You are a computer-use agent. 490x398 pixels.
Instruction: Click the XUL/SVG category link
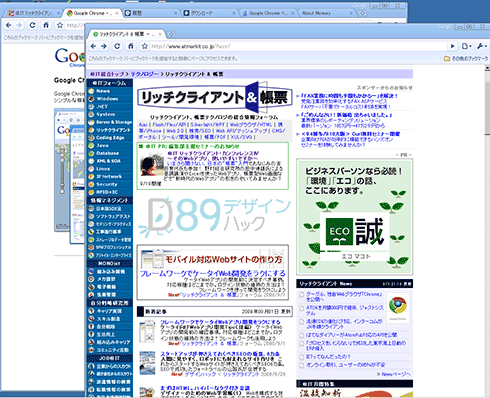tap(242, 137)
